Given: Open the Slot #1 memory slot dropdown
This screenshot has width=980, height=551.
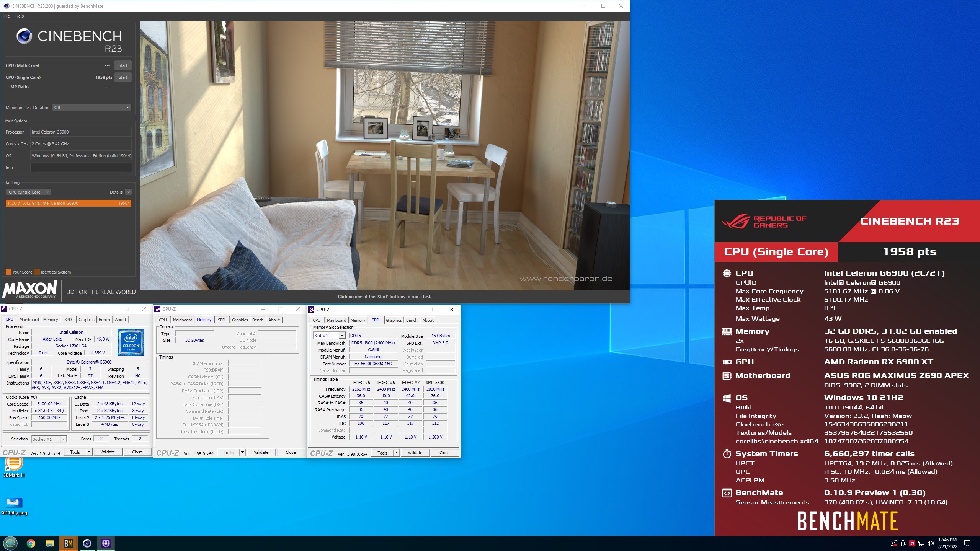Looking at the screenshot, I should coord(329,336).
